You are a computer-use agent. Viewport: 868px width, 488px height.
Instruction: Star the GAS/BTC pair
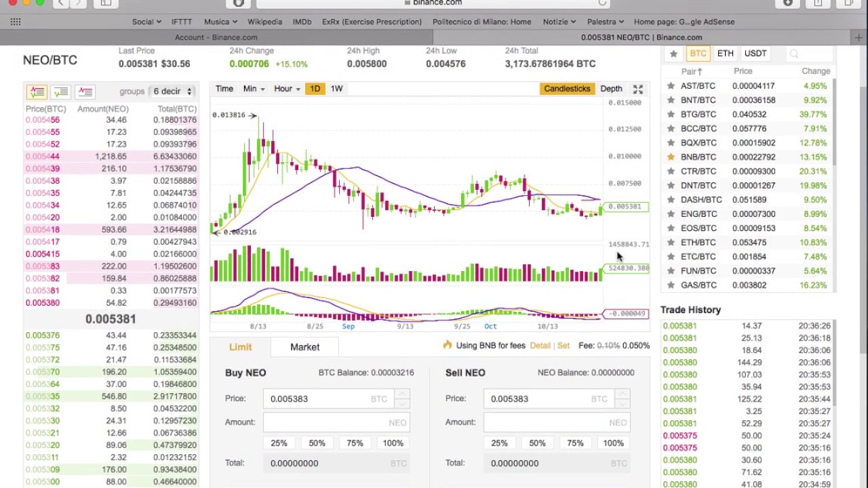click(x=671, y=285)
